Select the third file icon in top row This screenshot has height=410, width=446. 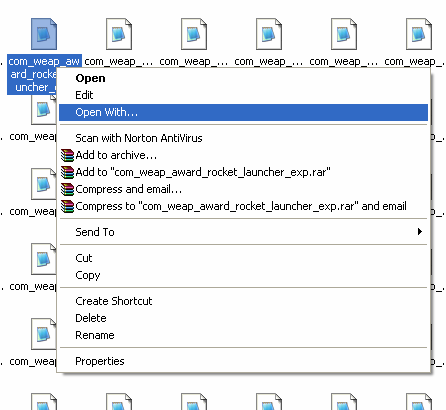[x=194, y=34]
